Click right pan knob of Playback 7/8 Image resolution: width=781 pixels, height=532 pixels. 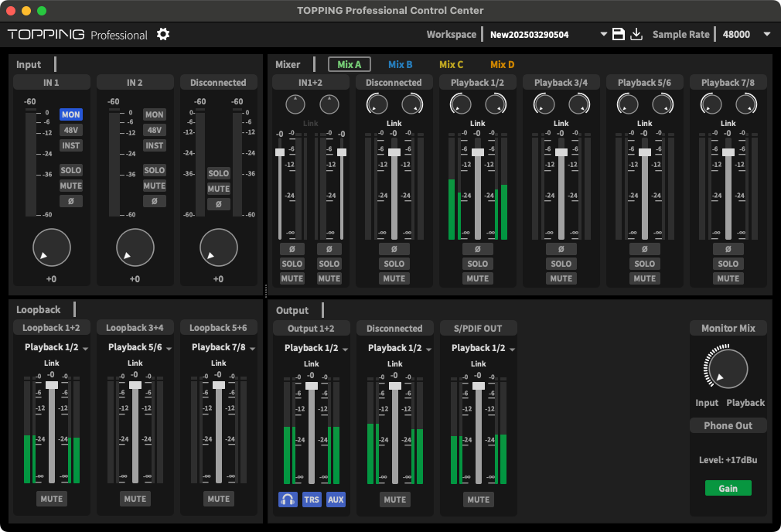click(x=745, y=104)
